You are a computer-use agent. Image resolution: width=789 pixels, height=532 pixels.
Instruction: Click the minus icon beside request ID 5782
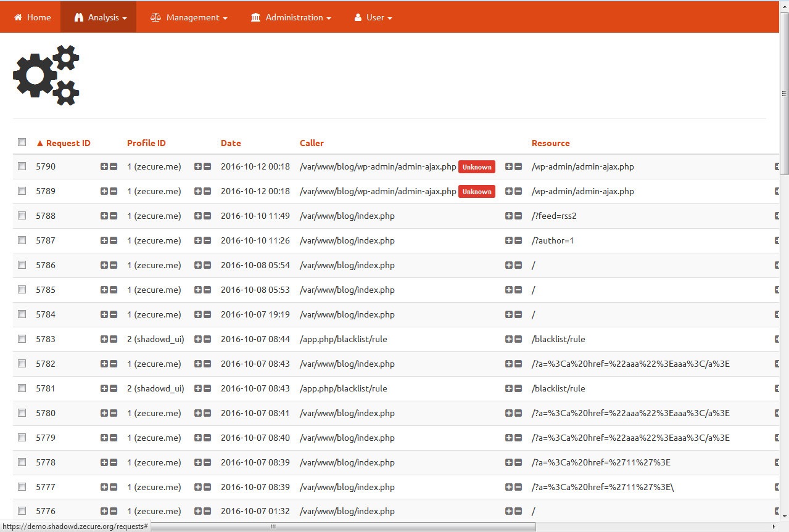coord(114,364)
